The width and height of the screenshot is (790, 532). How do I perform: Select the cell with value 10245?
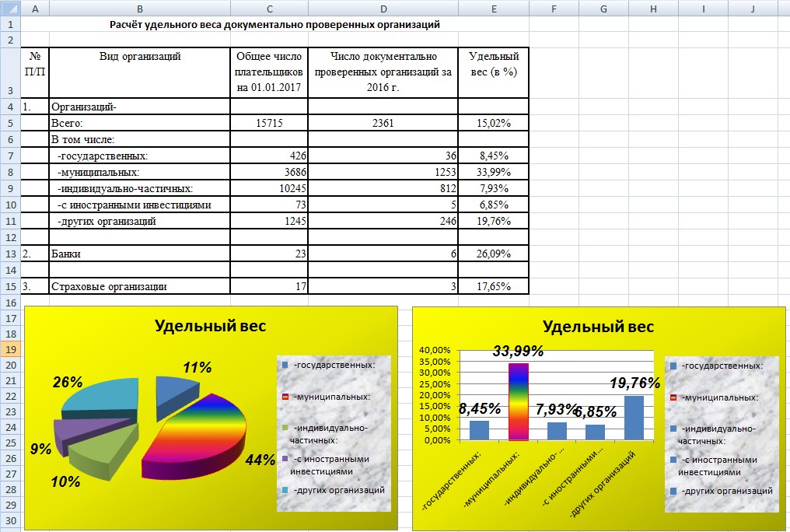269,188
